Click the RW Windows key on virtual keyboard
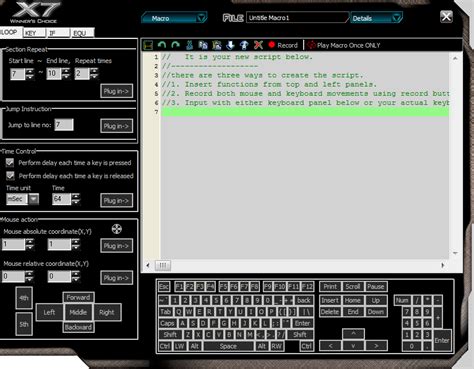This screenshot has height=369, width=474. pos(276,346)
